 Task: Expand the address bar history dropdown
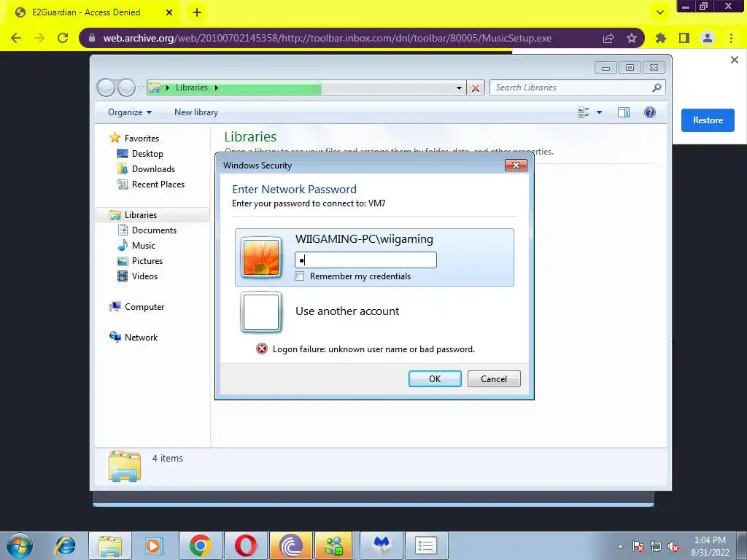[x=459, y=87]
